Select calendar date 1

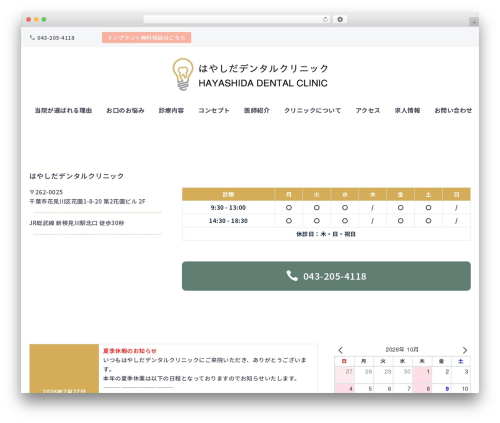[422, 375]
